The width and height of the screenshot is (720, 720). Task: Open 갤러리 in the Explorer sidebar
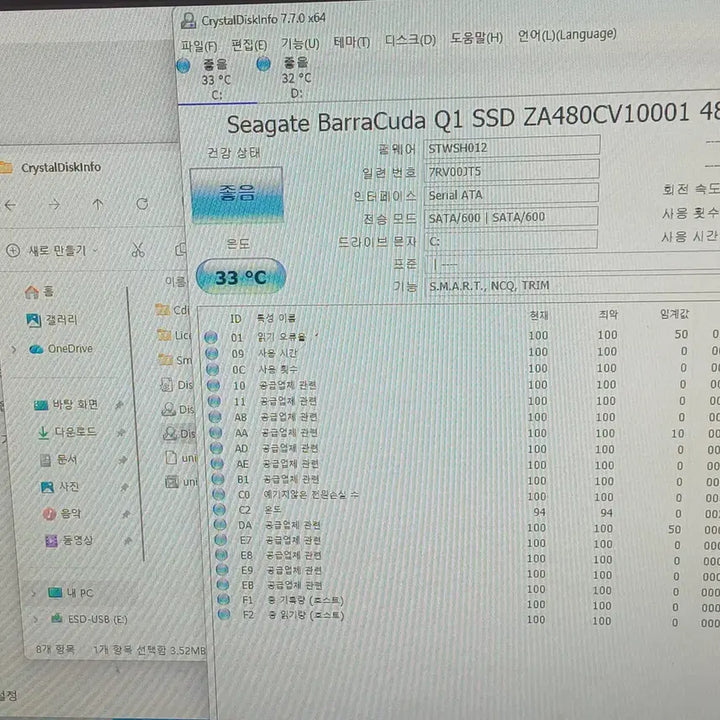point(52,320)
